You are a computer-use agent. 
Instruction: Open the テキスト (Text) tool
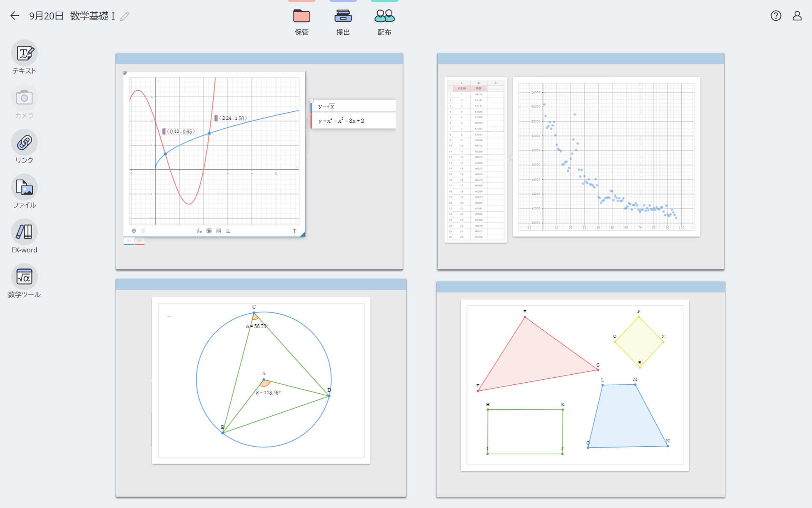pos(24,53)
